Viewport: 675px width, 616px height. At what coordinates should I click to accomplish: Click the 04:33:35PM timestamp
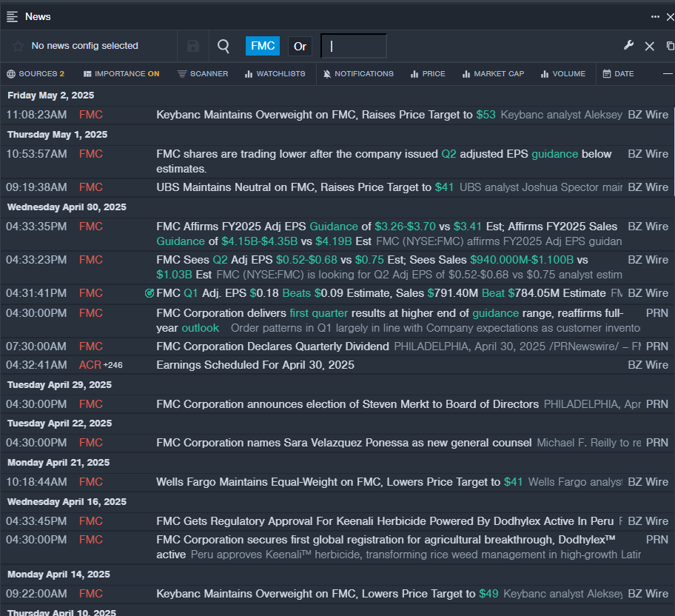36,227
